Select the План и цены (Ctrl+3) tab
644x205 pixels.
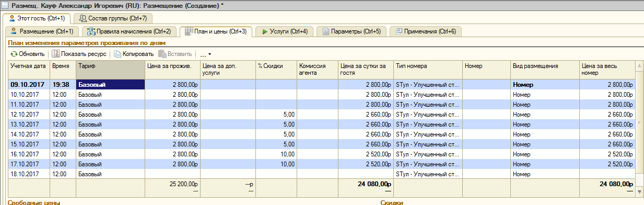[215, 31]
